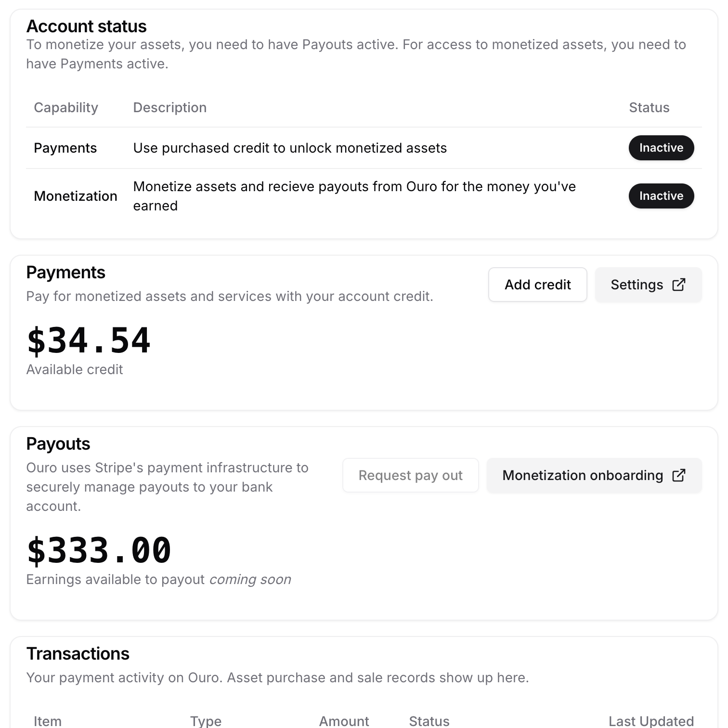Click Request pay out button
This screenshot has height=728, width=728.
click(410, 475)
